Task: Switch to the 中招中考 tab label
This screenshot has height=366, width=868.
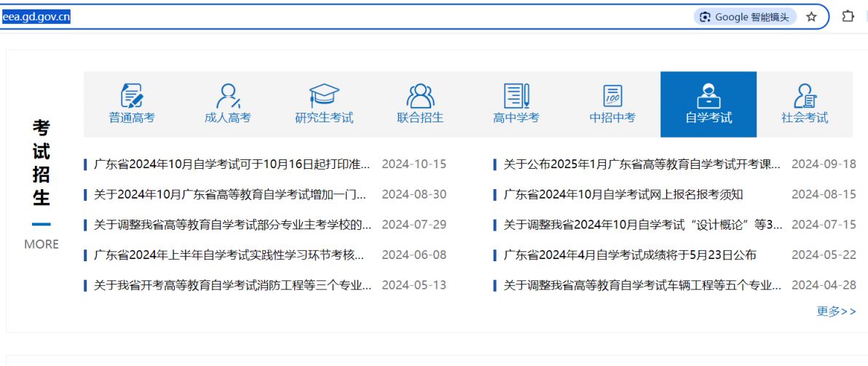Action: (x=613, y=118)
